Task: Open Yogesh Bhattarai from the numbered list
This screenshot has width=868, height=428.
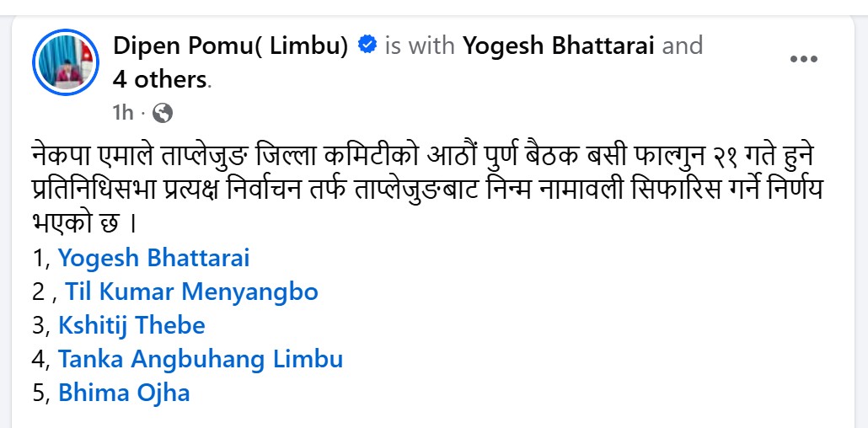Action: click(153, 258)
